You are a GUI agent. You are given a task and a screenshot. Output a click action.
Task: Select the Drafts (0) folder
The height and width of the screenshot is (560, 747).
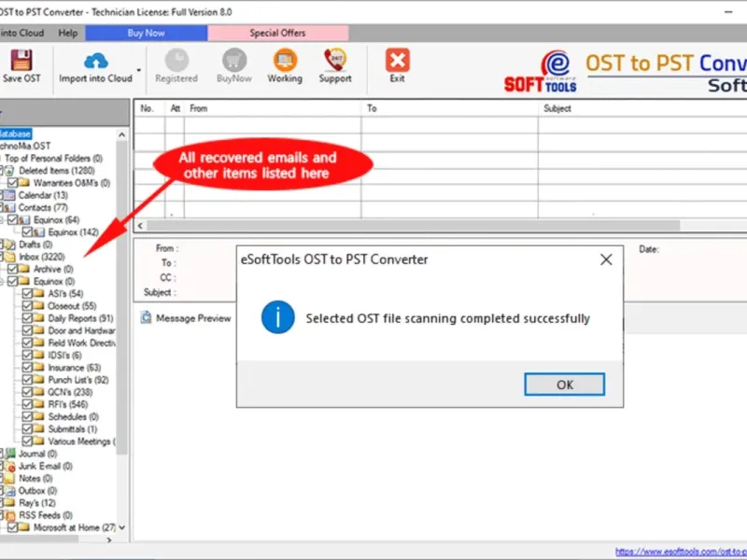35,245
